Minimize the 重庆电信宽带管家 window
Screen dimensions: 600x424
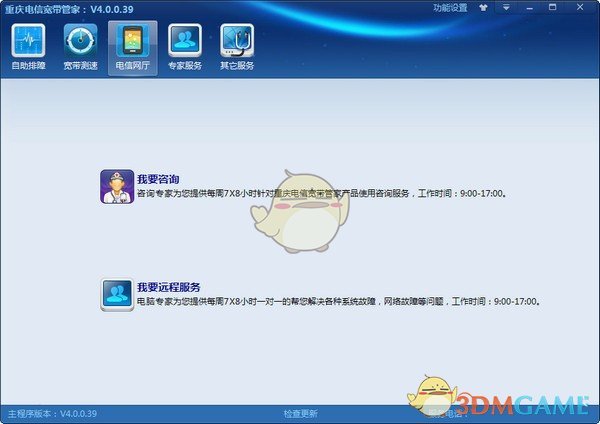(530, 8)
